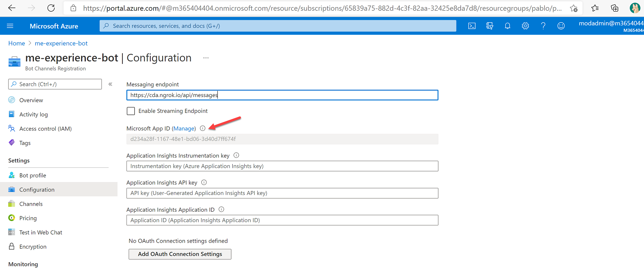This screenshot has width=644, height=270.
Task: Open the browser Collections icon
Action: point(615,8)
